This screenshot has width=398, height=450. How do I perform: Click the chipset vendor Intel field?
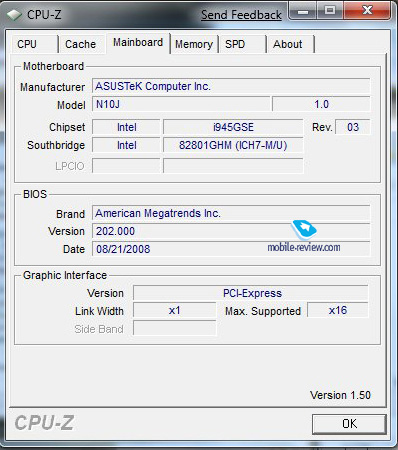tap(126, 127)
